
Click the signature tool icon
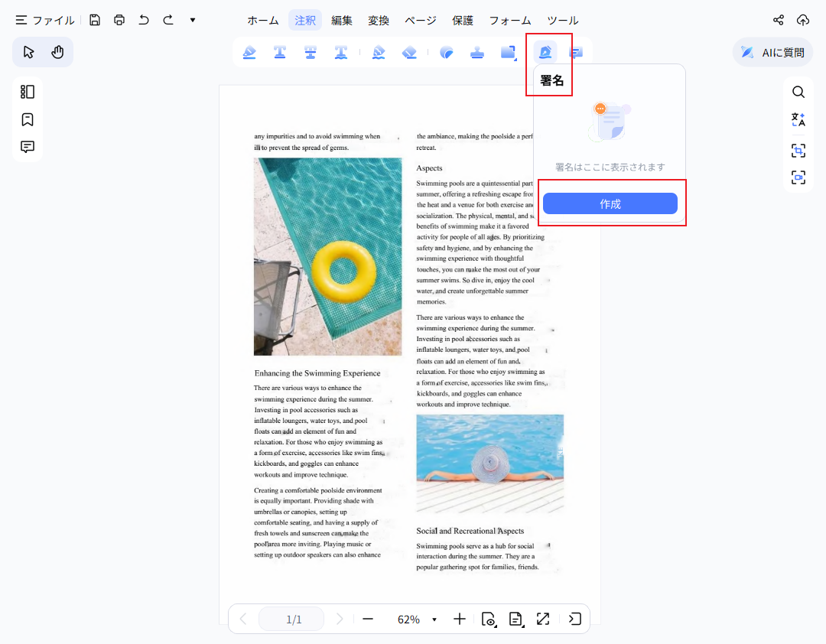[x=545, y=52]
